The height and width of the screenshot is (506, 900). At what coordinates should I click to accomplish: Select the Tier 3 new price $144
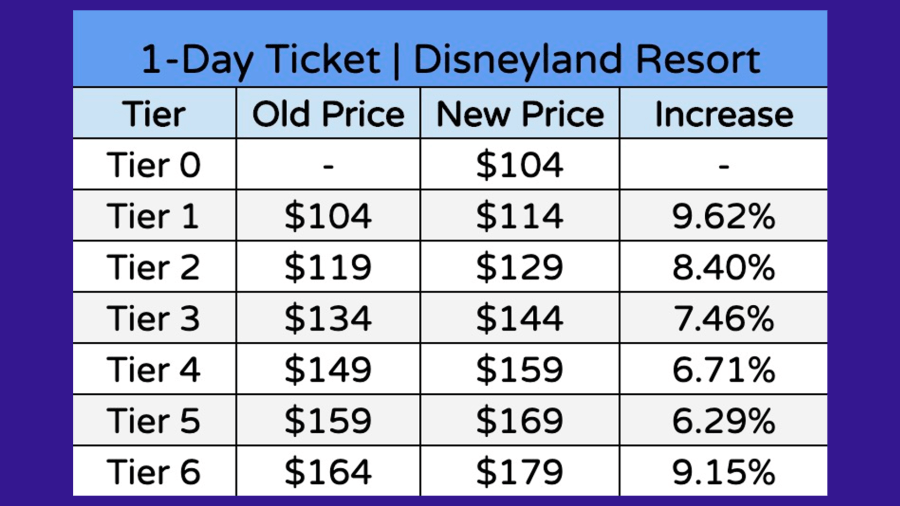(520, 319)
